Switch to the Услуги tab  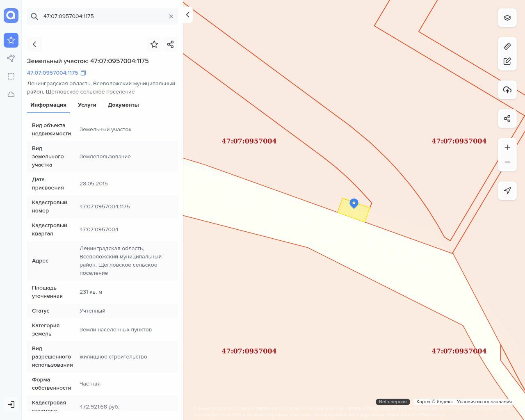click(87, 105)
